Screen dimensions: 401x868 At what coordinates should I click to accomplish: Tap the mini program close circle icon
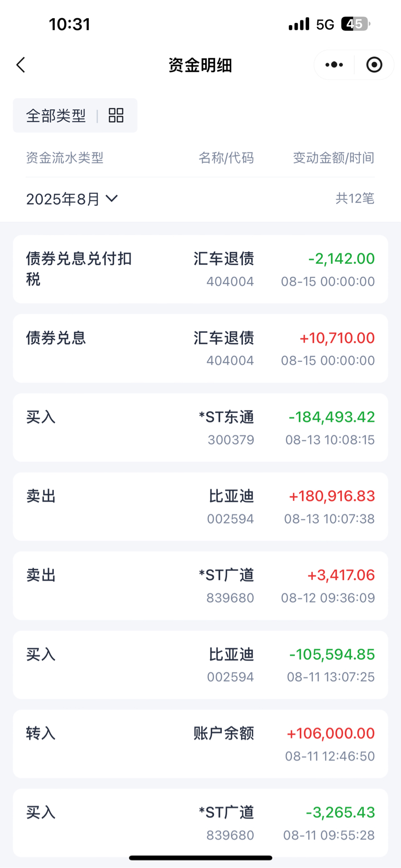click(x=374, y=65)
